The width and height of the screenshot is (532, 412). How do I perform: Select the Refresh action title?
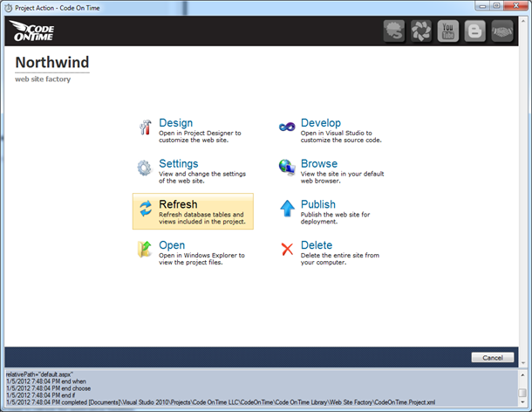tap(178, 204)
